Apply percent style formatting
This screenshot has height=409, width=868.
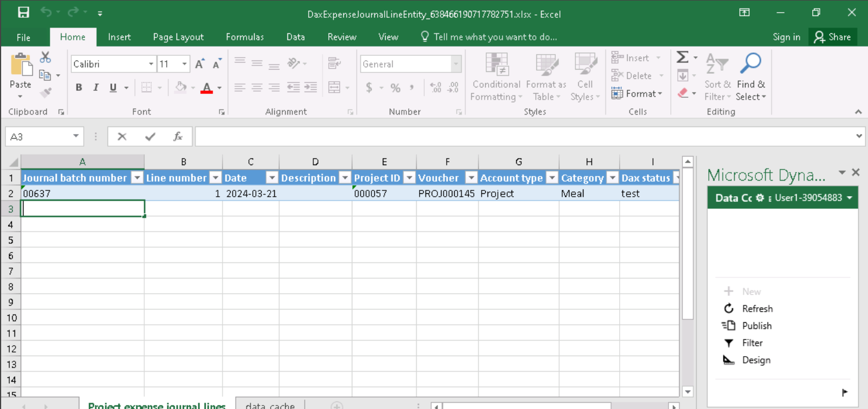[x=395, y=87]
